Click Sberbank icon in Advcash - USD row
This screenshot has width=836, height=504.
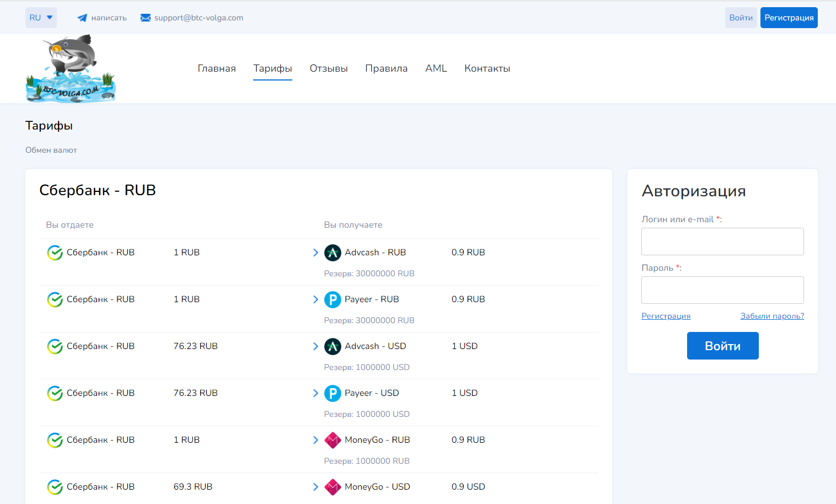tap(55, 346)
